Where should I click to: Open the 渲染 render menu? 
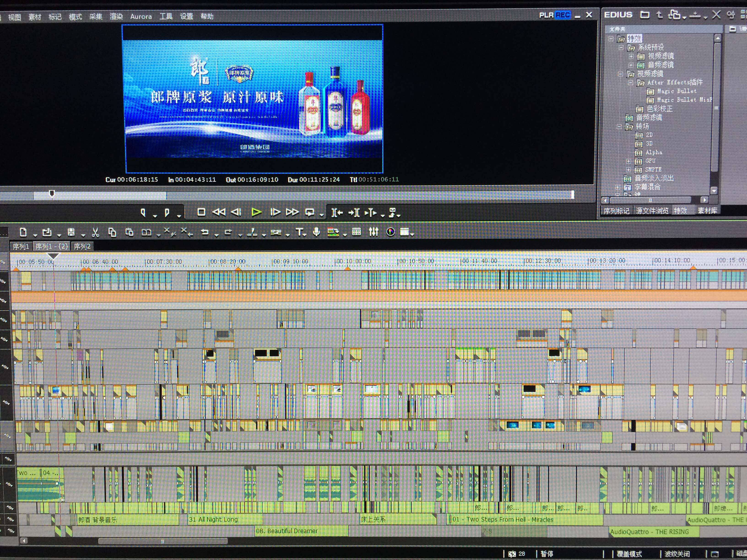click(x=116, y=16)
